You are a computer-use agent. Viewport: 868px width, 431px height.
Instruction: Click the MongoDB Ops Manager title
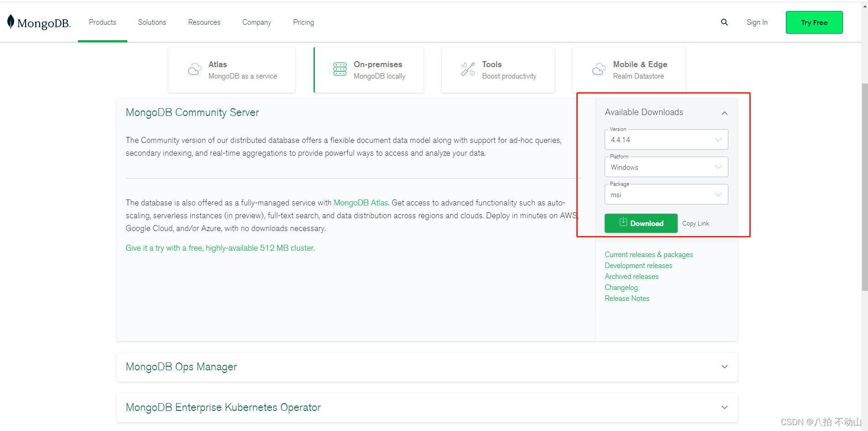(x=181, y=367)
